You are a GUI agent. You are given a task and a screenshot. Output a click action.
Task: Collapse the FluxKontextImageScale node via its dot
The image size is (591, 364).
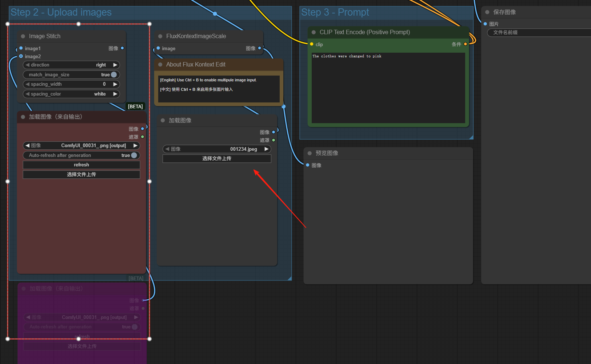pyautogui.click(x=160, y=36)
